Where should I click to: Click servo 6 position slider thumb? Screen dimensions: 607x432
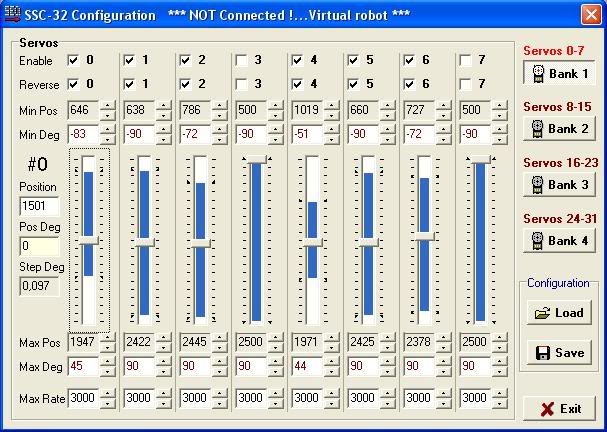tap(425, 236)
